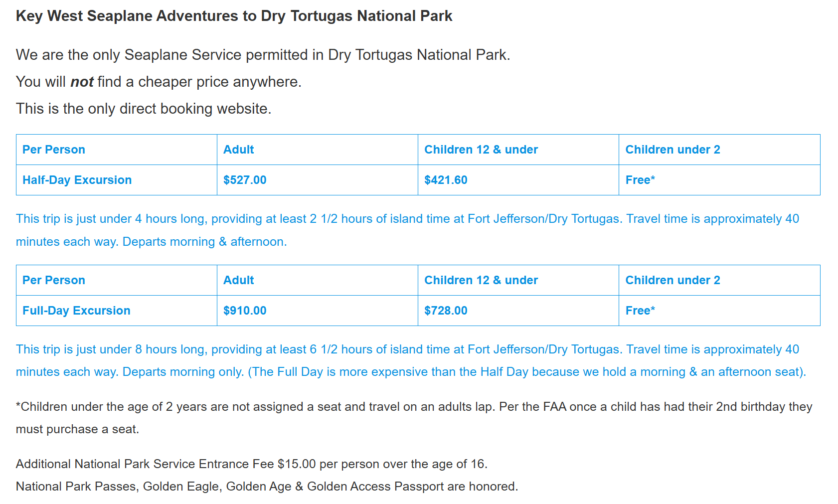Click Free* in the full-day row

640,311
